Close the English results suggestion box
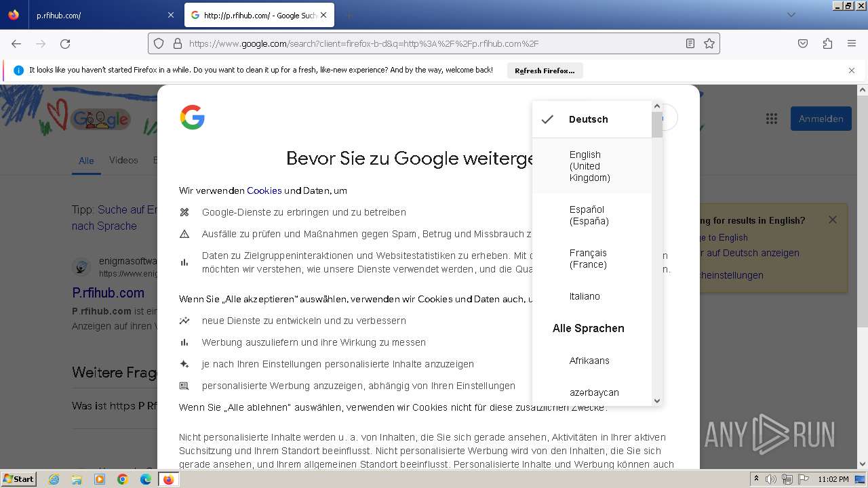The width and height of the screenshot is (868, 488). (833, 220)
